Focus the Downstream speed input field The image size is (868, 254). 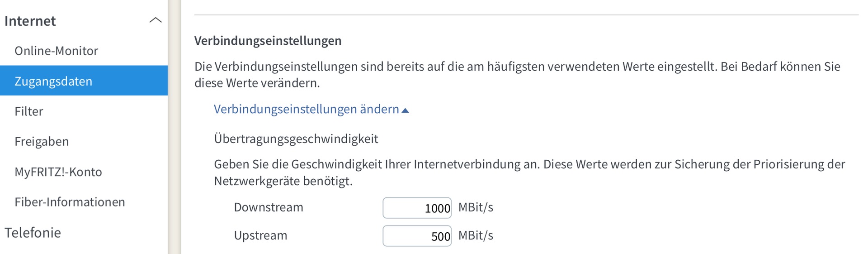pyautogui.click(x=417, y=208)
